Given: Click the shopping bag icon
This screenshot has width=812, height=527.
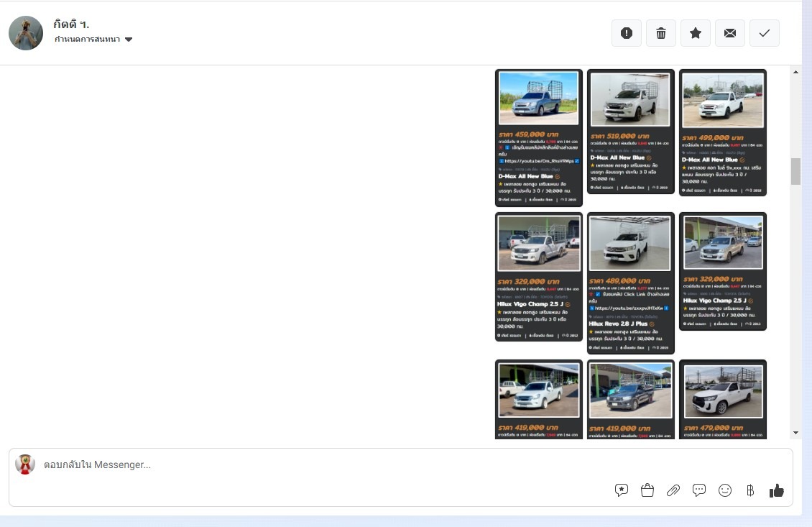Looking at the screenshot, I should (x=647, y=490).
